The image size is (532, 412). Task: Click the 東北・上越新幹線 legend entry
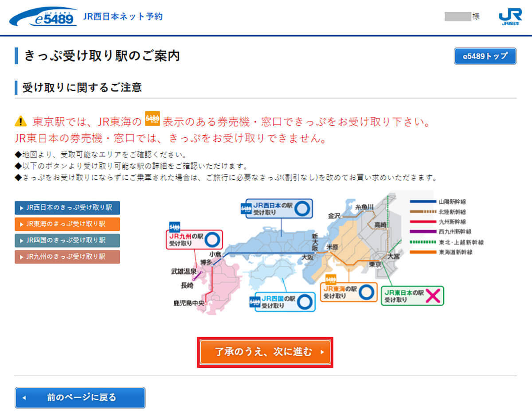pyautogui.click(x=448, y=242)
